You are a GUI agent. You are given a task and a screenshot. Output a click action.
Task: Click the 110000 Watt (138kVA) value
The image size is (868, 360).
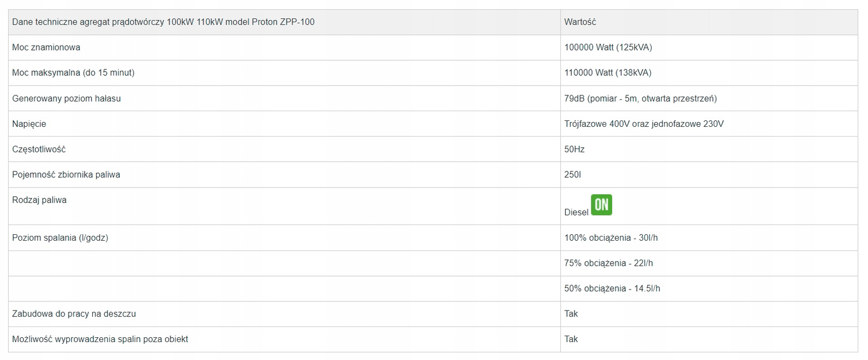click(608, 73)
